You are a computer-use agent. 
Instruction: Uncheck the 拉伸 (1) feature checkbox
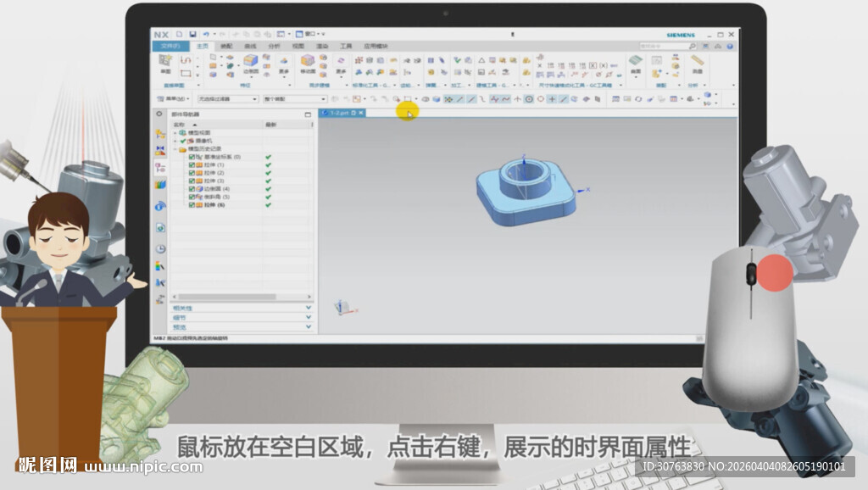coord(191,166)
